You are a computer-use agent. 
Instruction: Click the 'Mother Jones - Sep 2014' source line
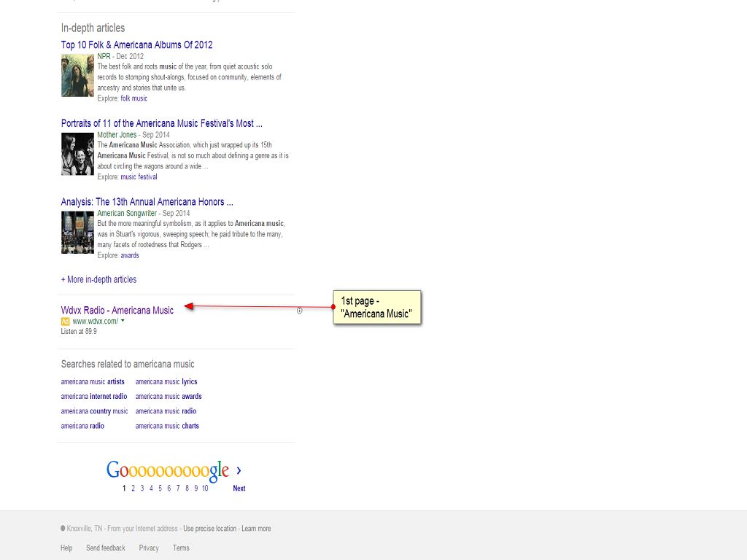(x=133, y=135)
